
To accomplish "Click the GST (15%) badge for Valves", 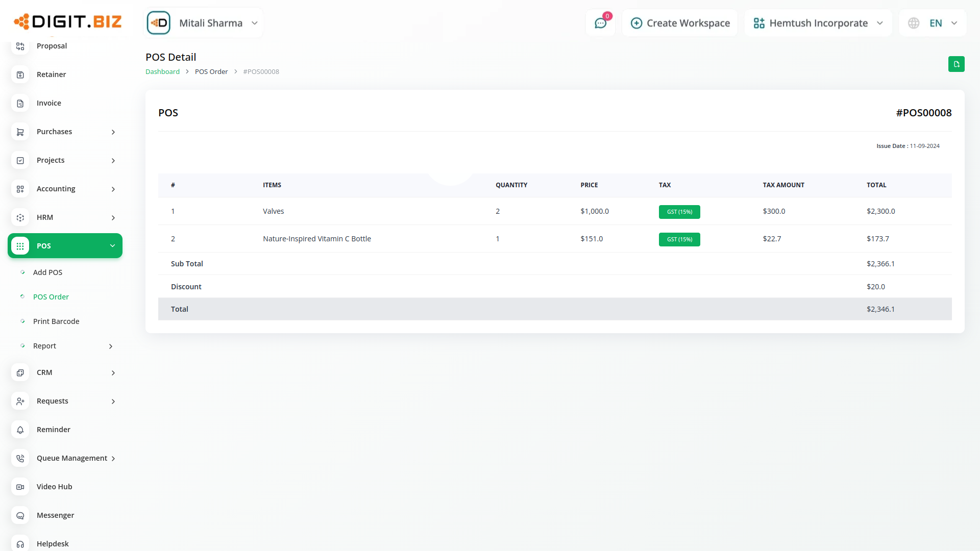I will pos(679,212).
